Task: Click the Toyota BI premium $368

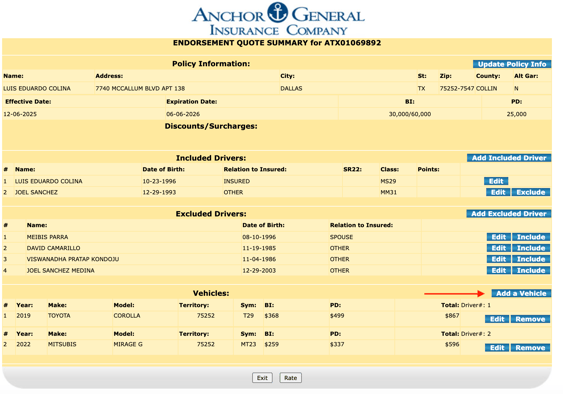Action: click(272, 316)
